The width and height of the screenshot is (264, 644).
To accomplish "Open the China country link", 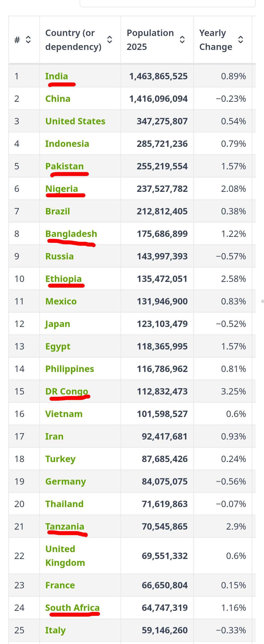I will pos(58,98).
